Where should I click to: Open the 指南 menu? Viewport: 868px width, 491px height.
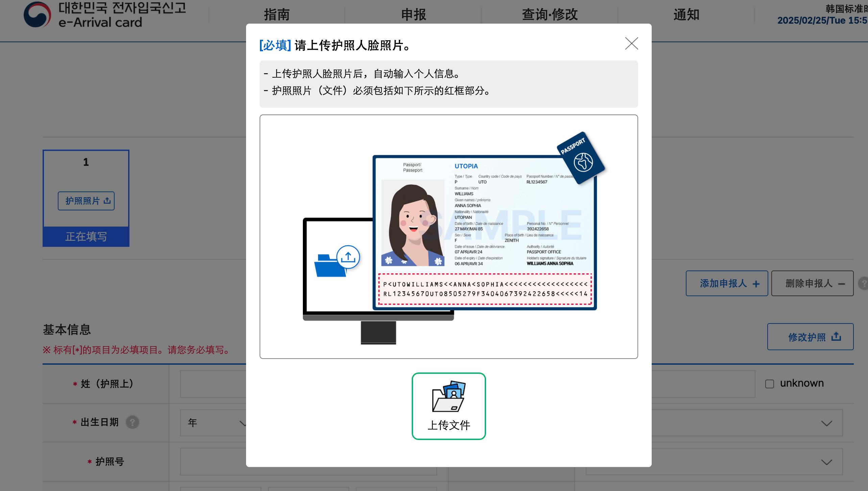tap(277, 15)
